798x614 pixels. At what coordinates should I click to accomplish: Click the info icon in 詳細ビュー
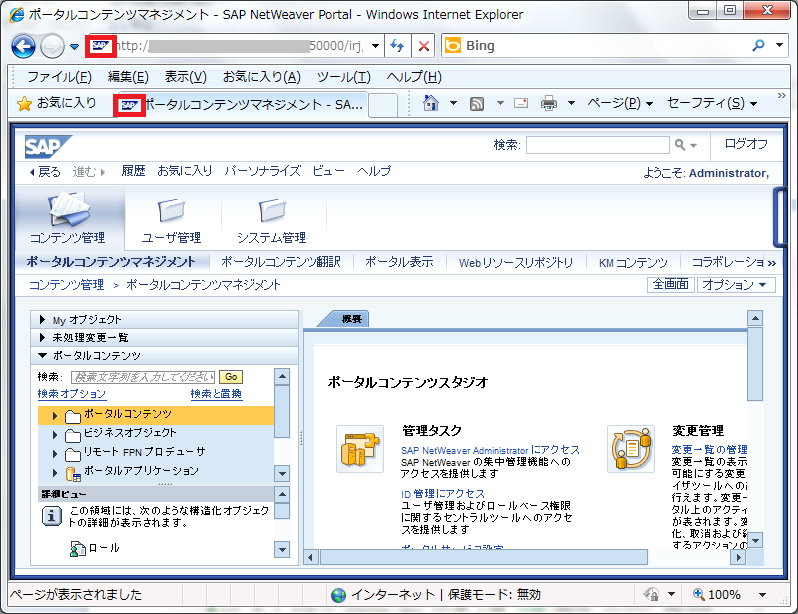[51, 516]
